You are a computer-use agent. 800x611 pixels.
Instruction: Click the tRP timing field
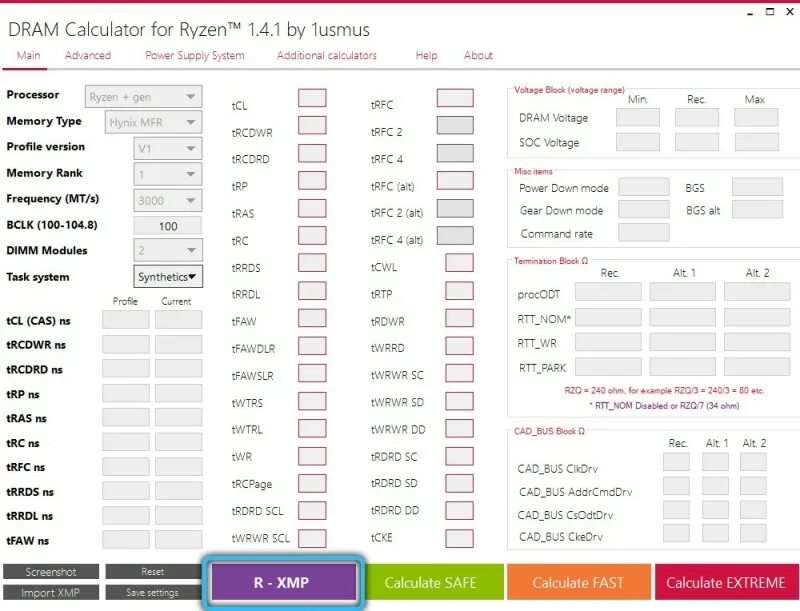(x=312, y=181)
